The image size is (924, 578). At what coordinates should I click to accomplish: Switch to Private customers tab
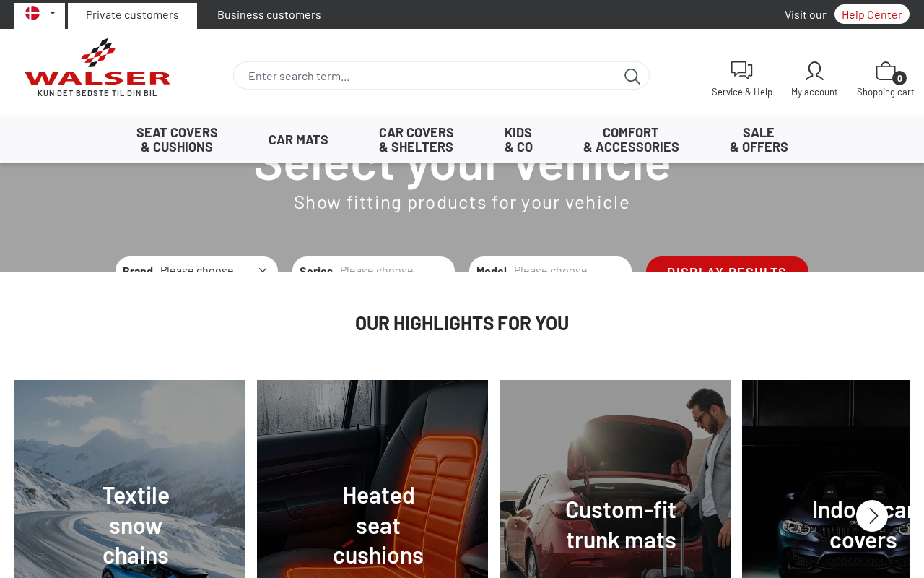pos(132,15)
